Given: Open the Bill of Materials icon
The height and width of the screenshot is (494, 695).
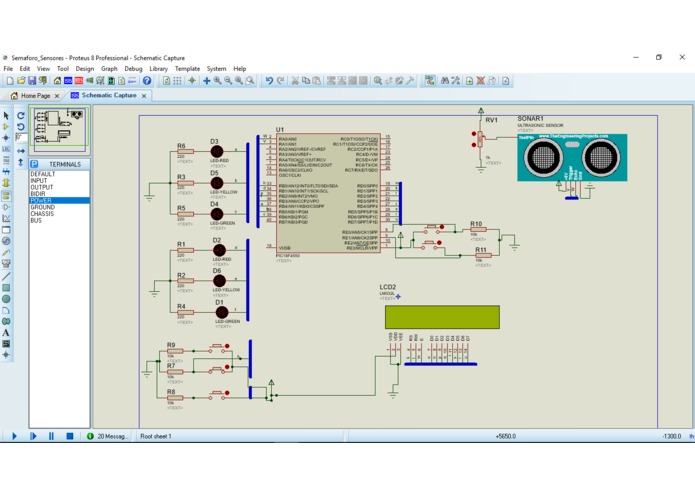Looking at the screenshot, I should (x=121, y=81).
